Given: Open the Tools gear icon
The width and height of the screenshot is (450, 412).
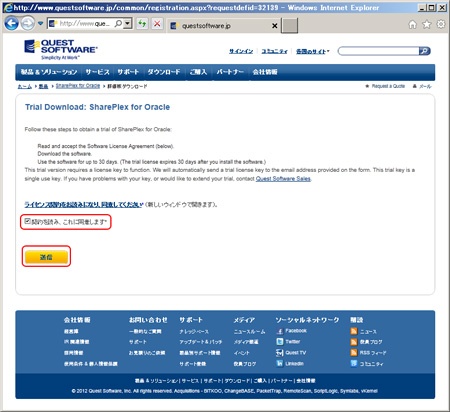Looking at the screenshot, I should pos(441,24).
